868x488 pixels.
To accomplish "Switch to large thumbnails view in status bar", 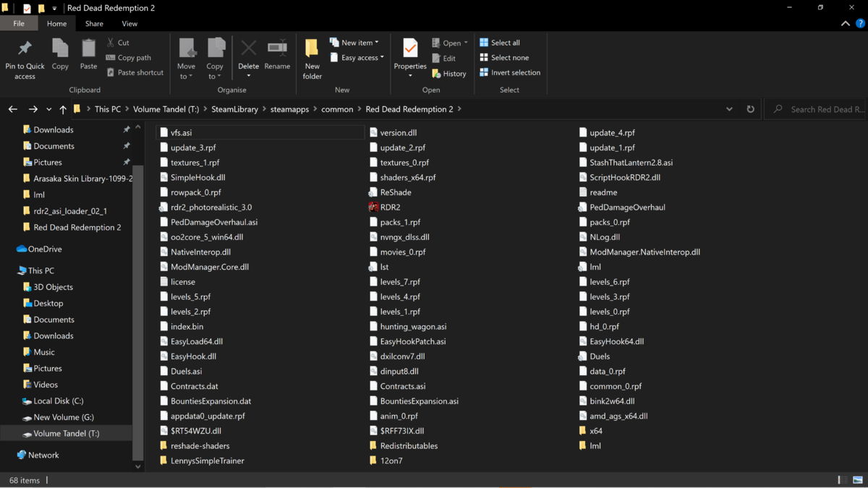I will [x=858, y=480].
